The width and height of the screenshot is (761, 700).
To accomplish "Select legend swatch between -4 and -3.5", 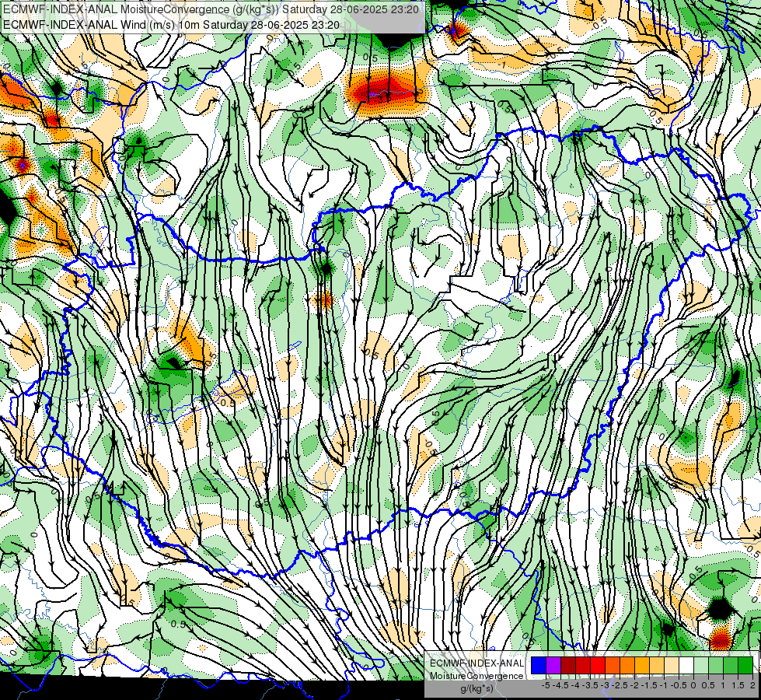I will [583, 666].
